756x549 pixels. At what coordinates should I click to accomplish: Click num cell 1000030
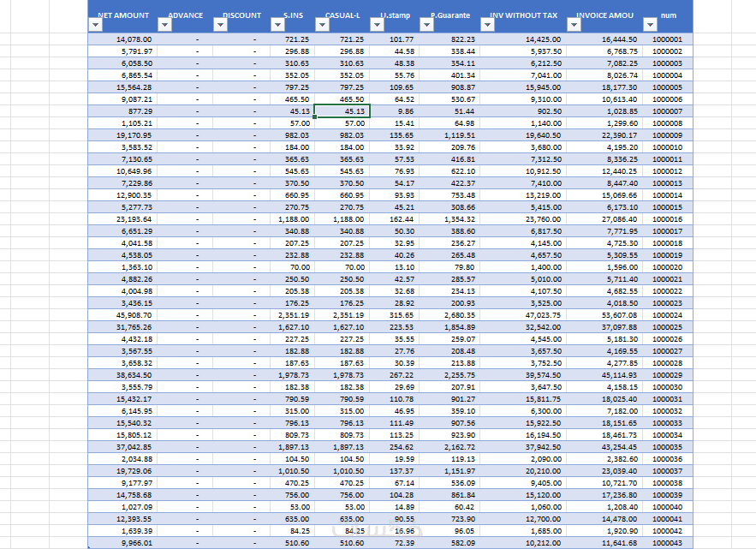pyautogui.click(x=667, y=387)
